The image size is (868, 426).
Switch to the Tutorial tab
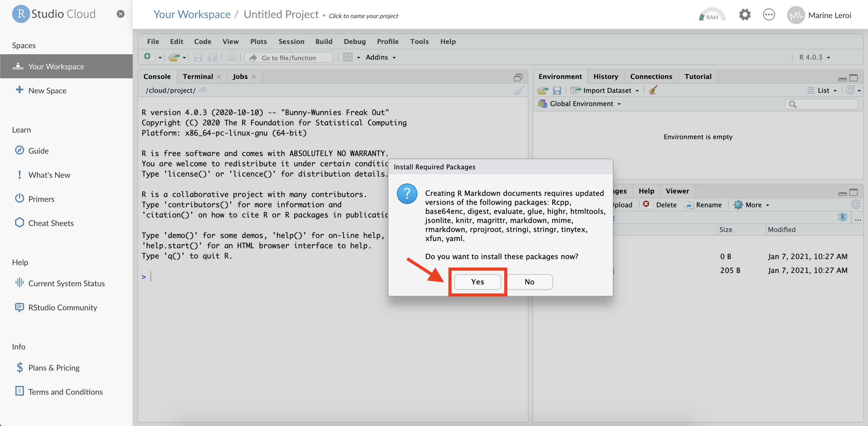point(698,77)
